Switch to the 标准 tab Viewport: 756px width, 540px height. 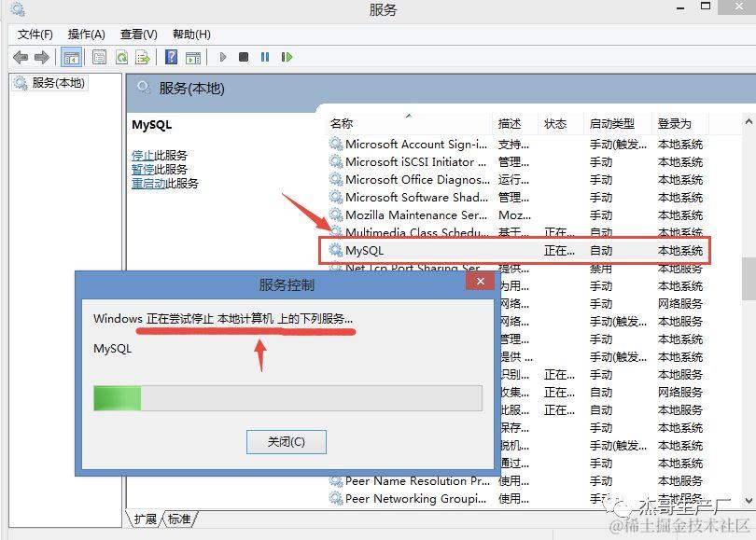click(179, 519)
